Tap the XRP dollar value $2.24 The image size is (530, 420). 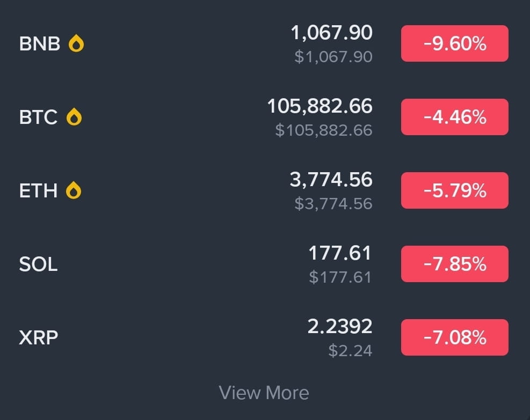tap(350, 350)
